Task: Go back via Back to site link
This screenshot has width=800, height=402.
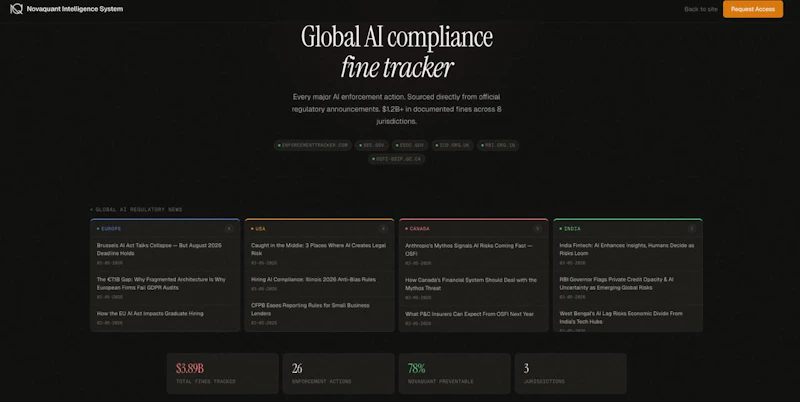Action: click(701, 9)
